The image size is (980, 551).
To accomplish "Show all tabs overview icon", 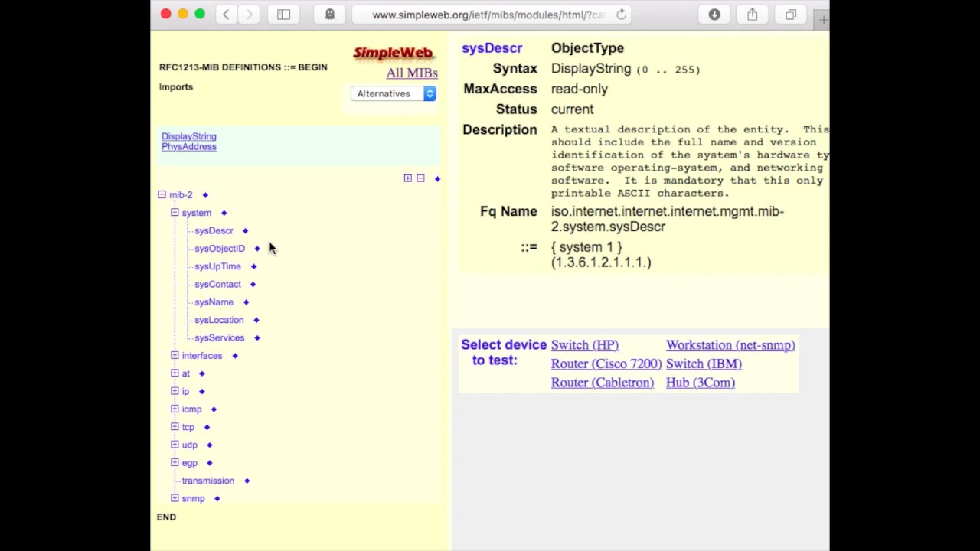I will [x=791, y=15].
